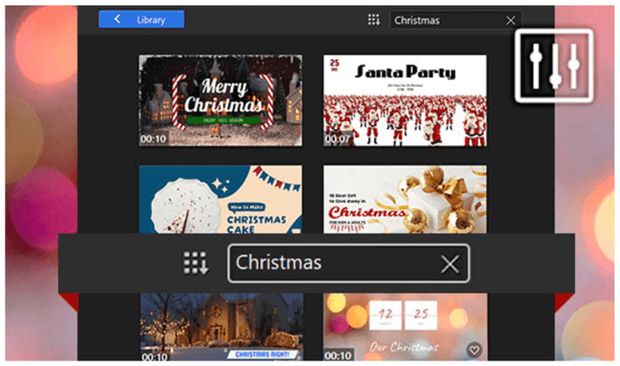Viewport: 620px width, 366px height.
Task: Open the large sort-by grid arrow icon
Action: 196,263
